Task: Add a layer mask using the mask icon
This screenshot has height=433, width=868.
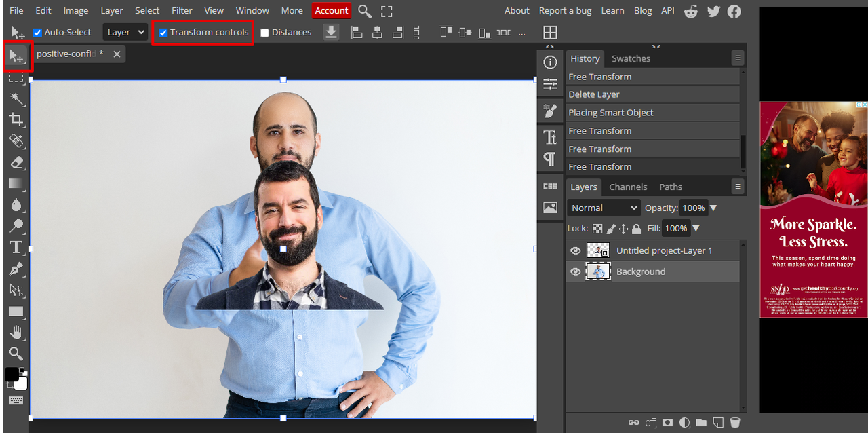Action: 668,422
